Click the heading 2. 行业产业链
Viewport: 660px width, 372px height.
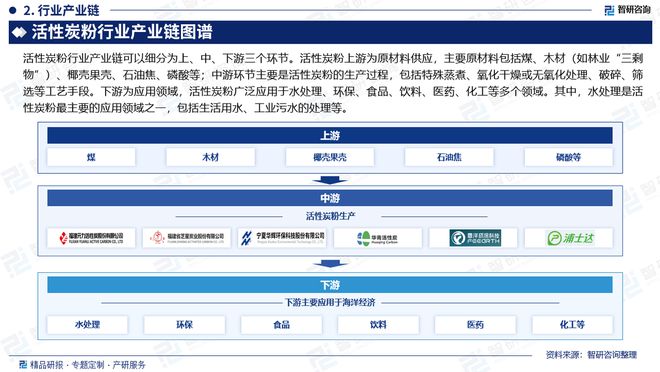coord(61,10)
